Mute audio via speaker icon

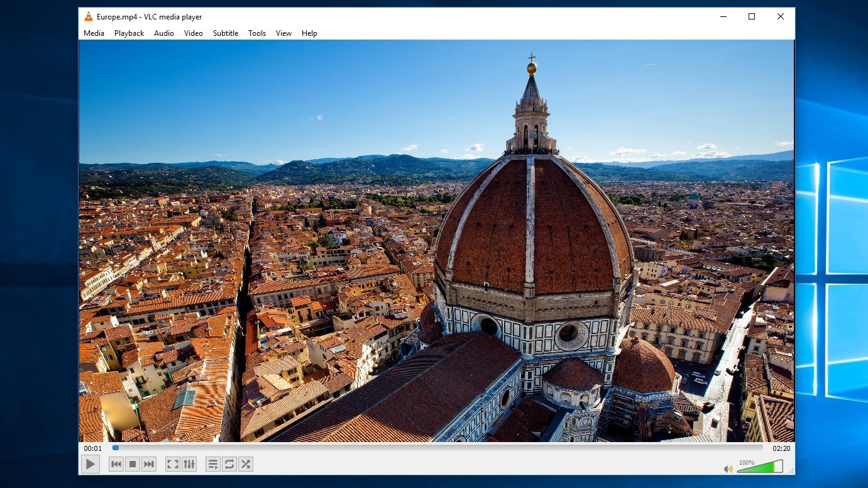[x=728, y=469]
